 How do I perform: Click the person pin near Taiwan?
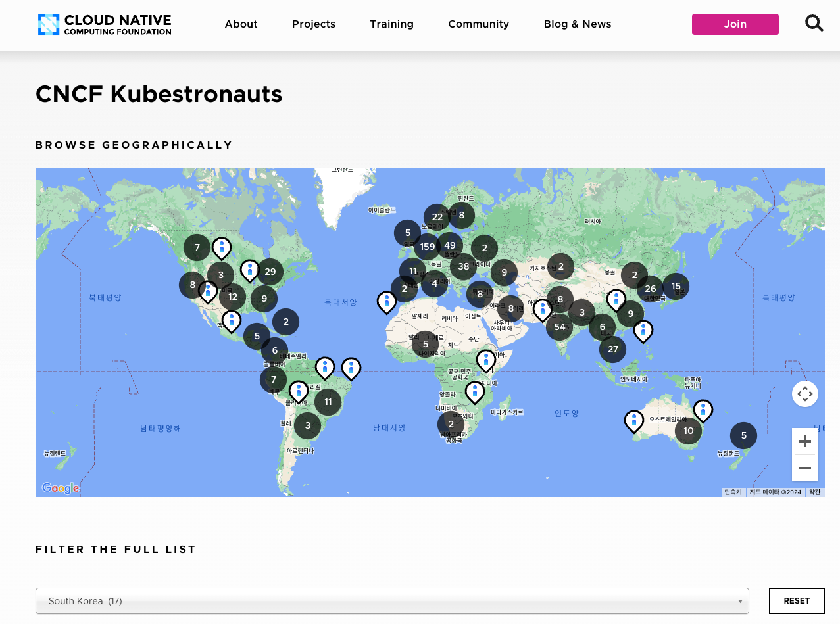643,331
